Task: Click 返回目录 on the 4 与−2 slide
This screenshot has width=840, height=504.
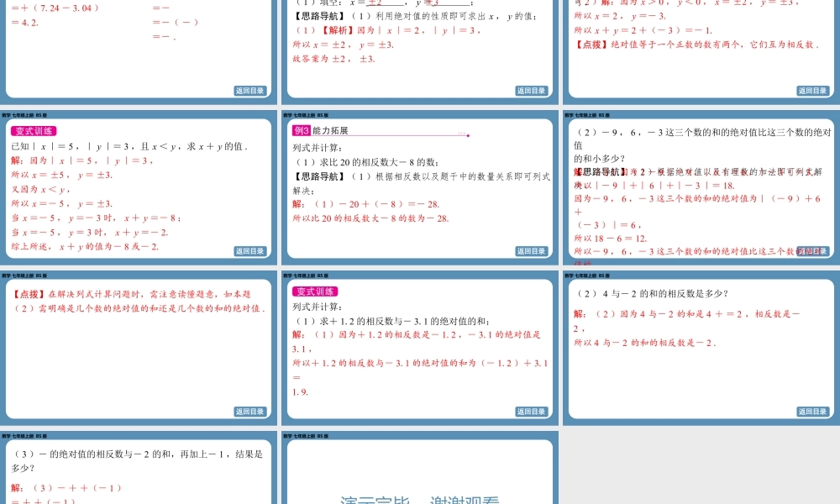Action: coord(812,412)
